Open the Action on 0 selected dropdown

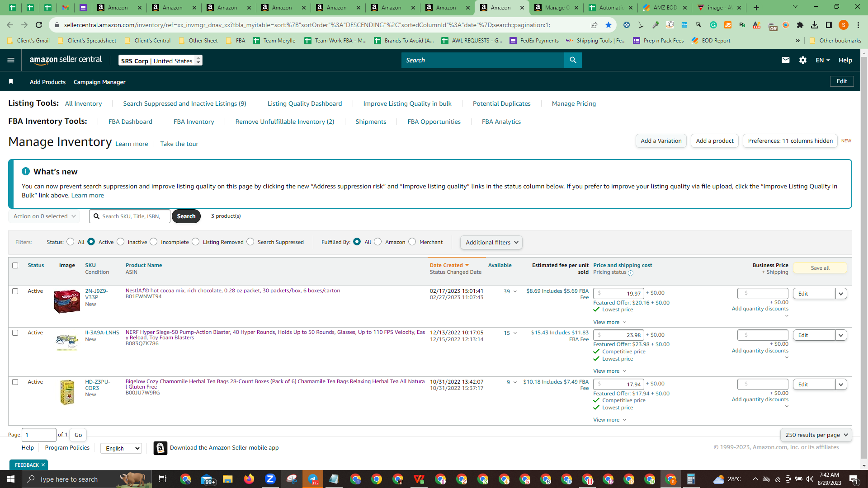44,216
